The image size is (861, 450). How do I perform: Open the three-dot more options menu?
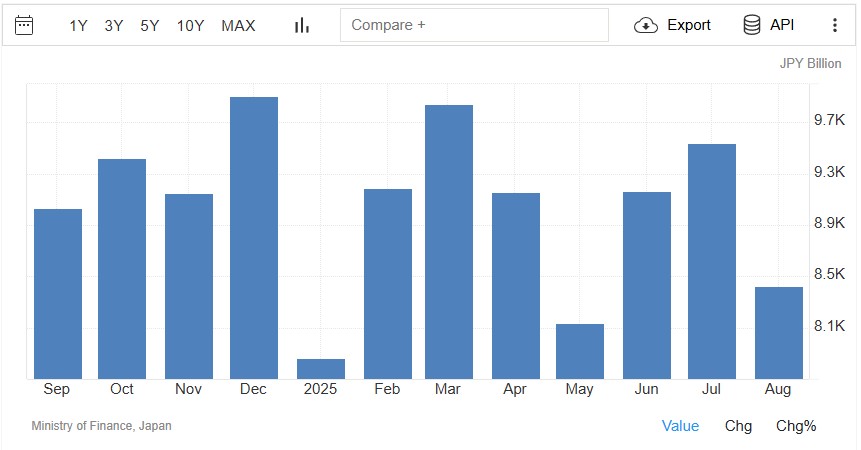tap(835, 25)
